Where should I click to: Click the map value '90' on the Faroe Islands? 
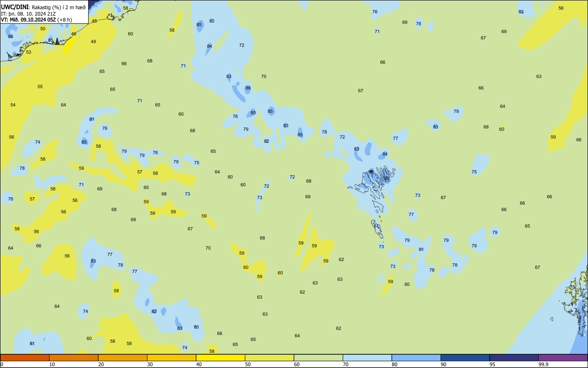[386, 178]
